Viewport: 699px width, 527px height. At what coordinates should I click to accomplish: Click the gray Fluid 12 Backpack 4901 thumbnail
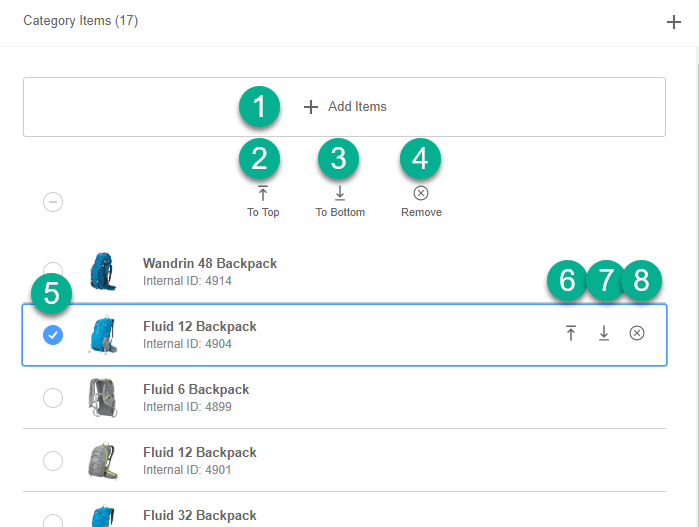103,461
